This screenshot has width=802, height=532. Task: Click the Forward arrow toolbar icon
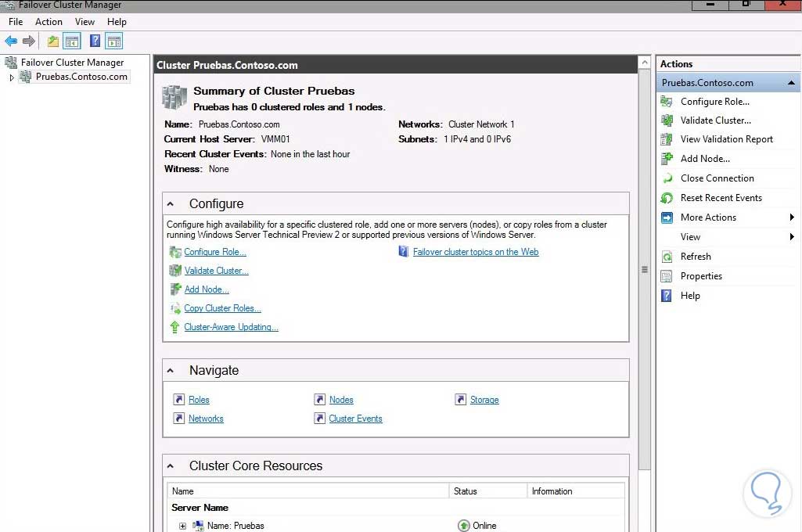click(x=29, y=41)
